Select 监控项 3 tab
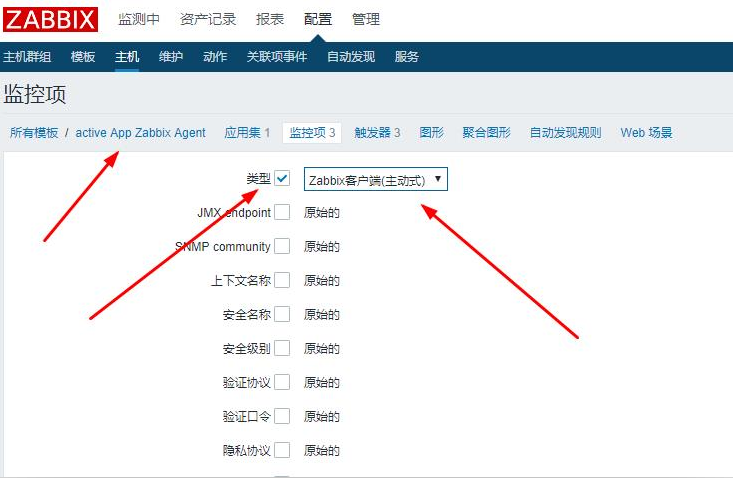Viewport: 733px width, 478px height. point(312,133)
